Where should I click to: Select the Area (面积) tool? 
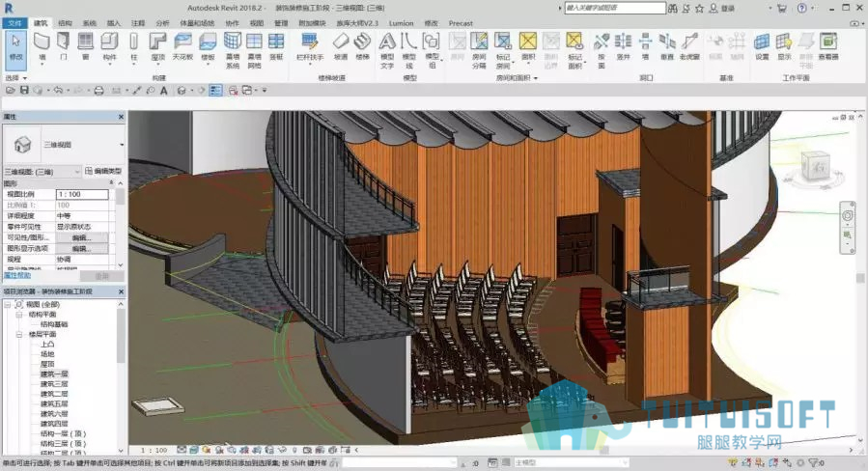(528, 46)
